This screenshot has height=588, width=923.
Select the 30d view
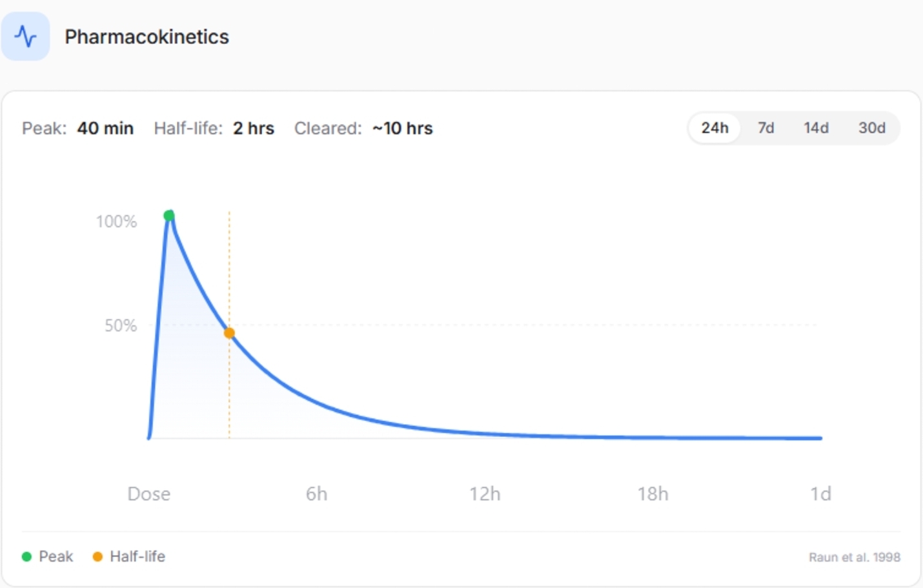(872, 128)
